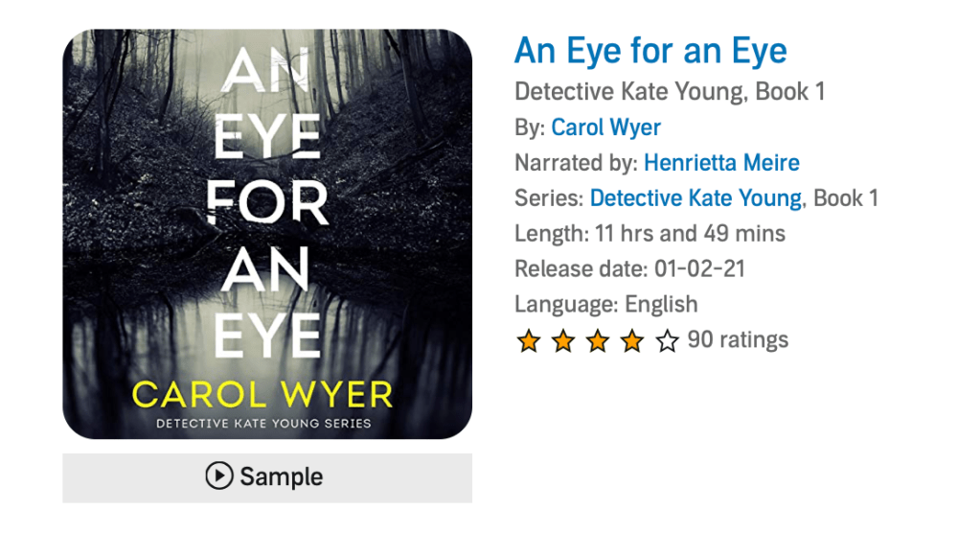The width and height of the screenshot is (980, 533).
Task: Click the third filled rating star
Action: [597, 340]
